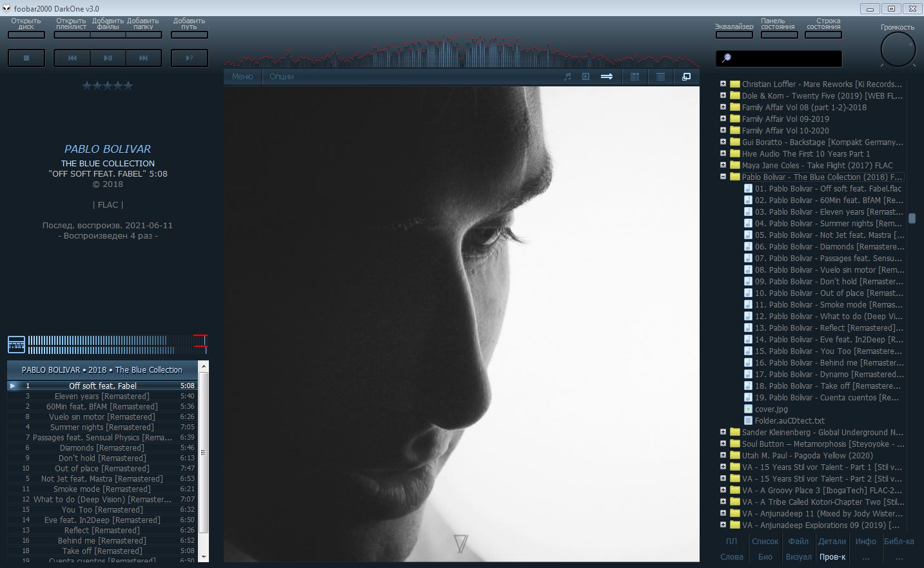Click folder icon for Utah M. Paul
Screen dimensions: 924x568
(x=734, y=455)
